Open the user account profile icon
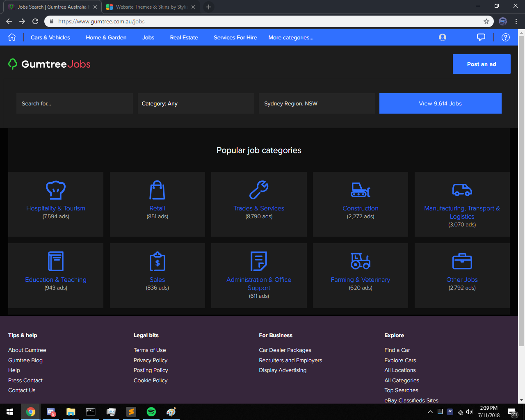The height and width of the screenshot is (420, 525). click(442, 37)
